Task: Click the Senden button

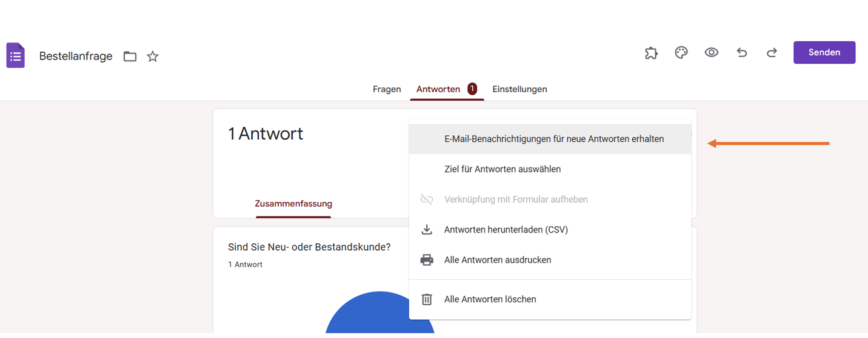Action: point(824,52)
